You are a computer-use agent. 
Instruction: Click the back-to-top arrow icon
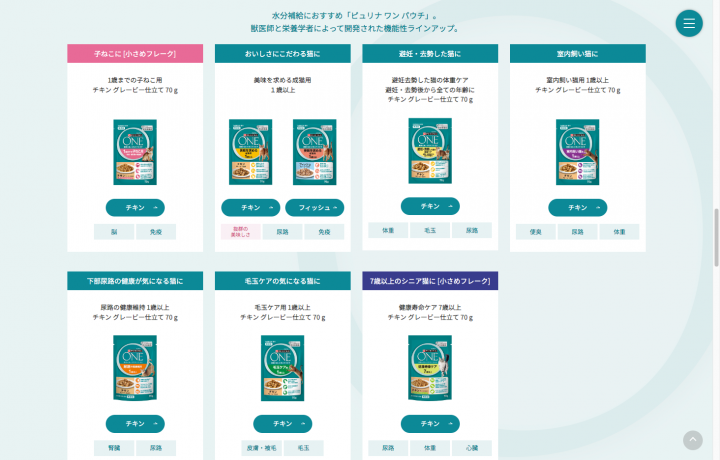692,440
